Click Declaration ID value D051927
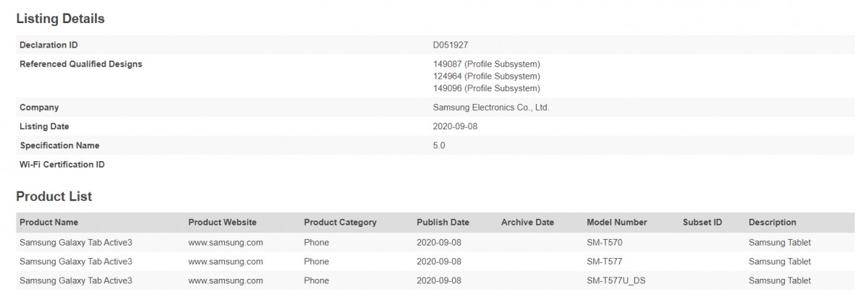 click(450, 45)
